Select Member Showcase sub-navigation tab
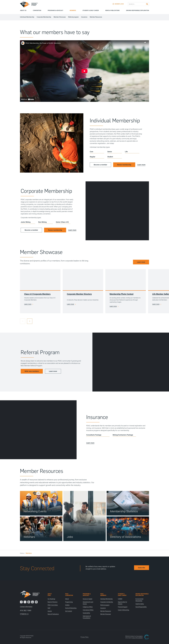This screenshot has height=644, width=169. tap(60, 17)
